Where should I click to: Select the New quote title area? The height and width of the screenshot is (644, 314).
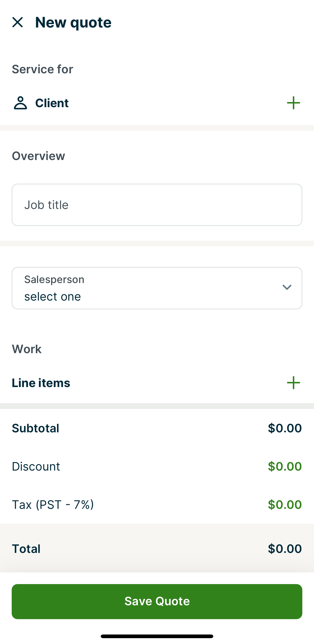point(73,22)
